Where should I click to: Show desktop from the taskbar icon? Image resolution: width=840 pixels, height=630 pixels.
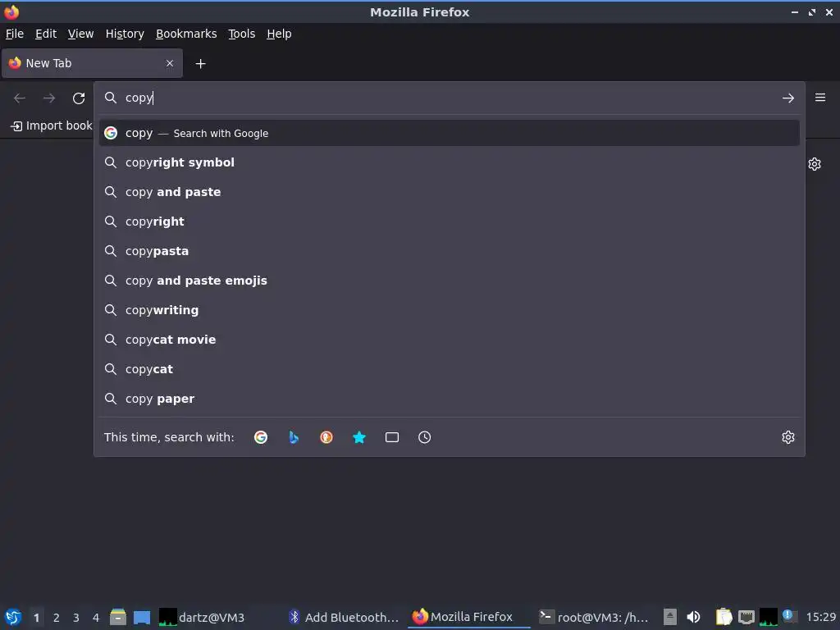point(142,617)
